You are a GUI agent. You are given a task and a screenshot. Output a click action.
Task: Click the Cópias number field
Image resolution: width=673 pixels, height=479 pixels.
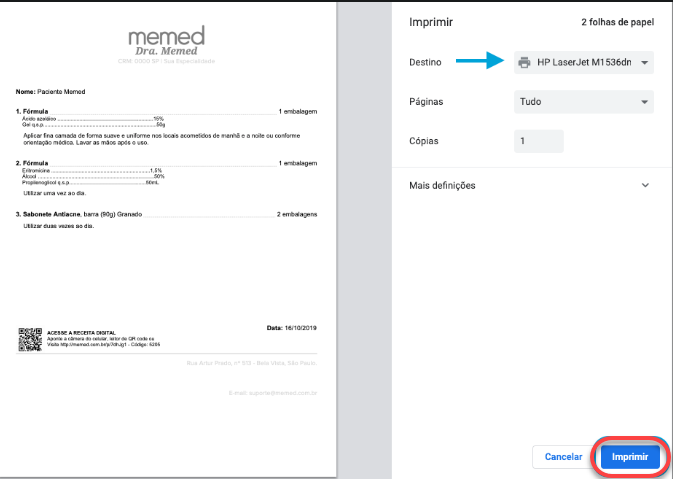(539, 141)
